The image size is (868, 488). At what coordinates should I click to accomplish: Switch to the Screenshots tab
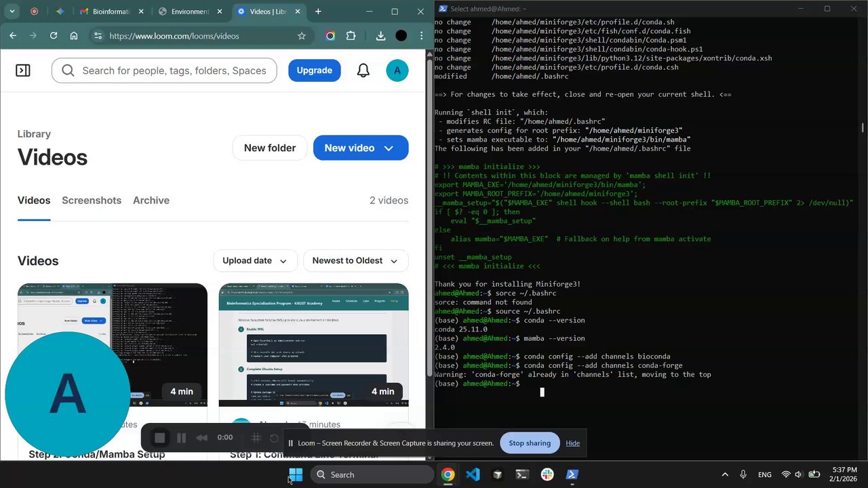[x=92, y=201]
